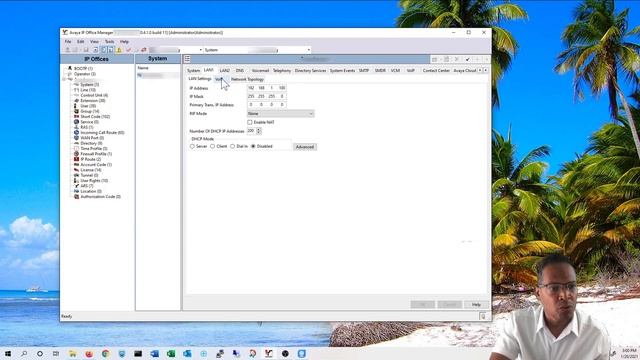Viewport: 640px width, 360px height.
Task: Switch to the Voicemail tab
Action: click(x=260, y=71)
